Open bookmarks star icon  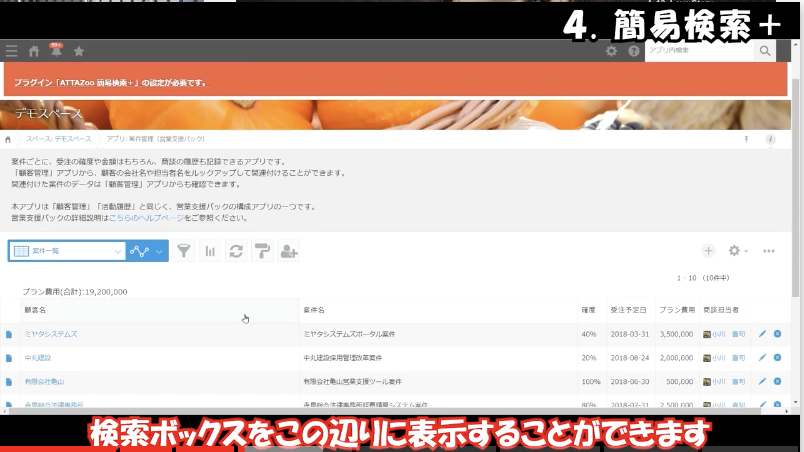[79, 51]
